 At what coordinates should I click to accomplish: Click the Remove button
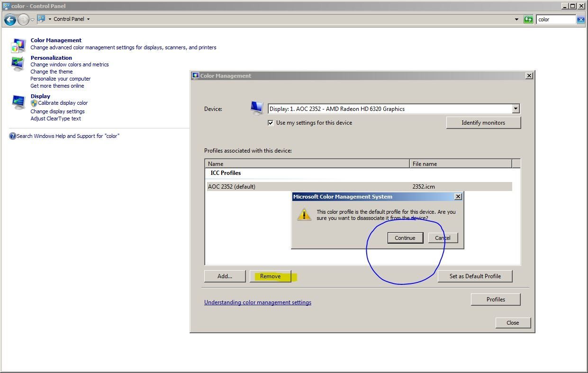270,276
